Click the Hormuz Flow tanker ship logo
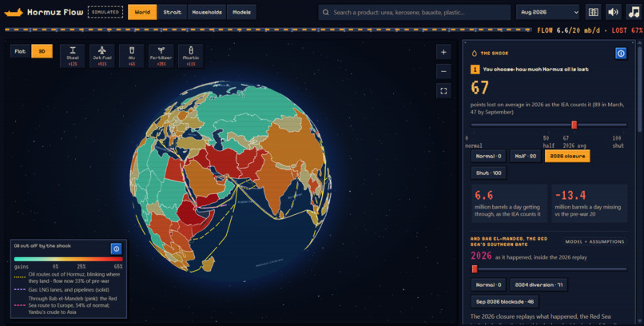This screenshot has width=644, height=326. click(x=13, y=12)
